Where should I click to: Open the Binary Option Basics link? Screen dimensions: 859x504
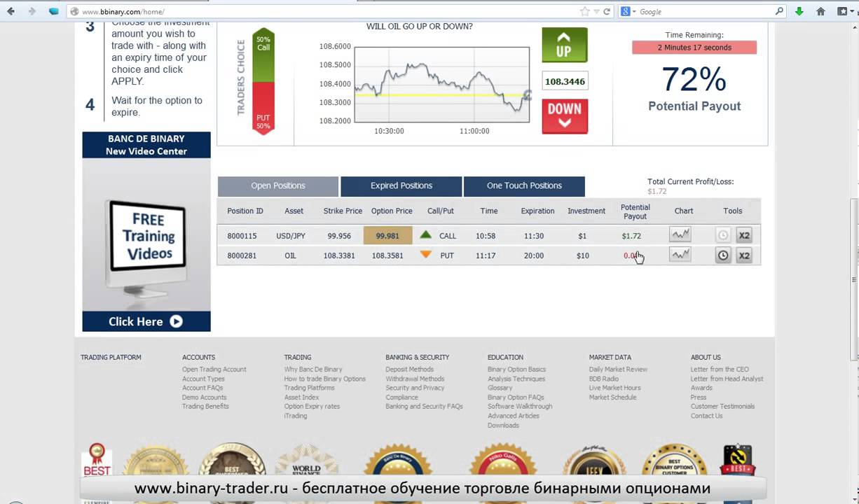(516, 370)
